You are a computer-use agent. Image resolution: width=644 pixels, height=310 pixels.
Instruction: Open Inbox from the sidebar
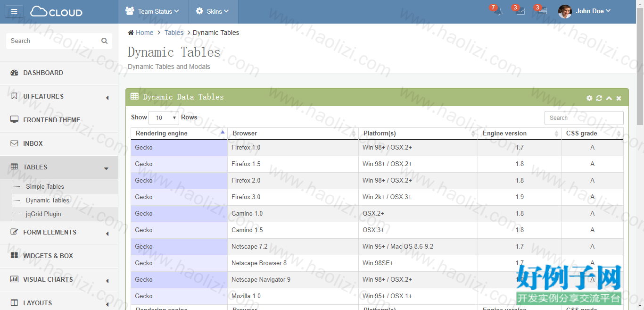coord(59,144)
